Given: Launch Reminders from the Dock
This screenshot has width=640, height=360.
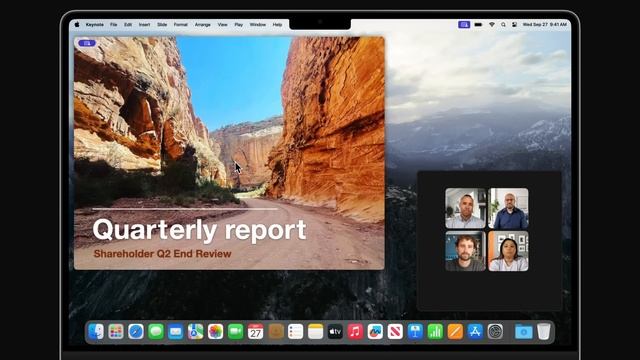Looking at the screenshot, I should [x=295, y=332].
